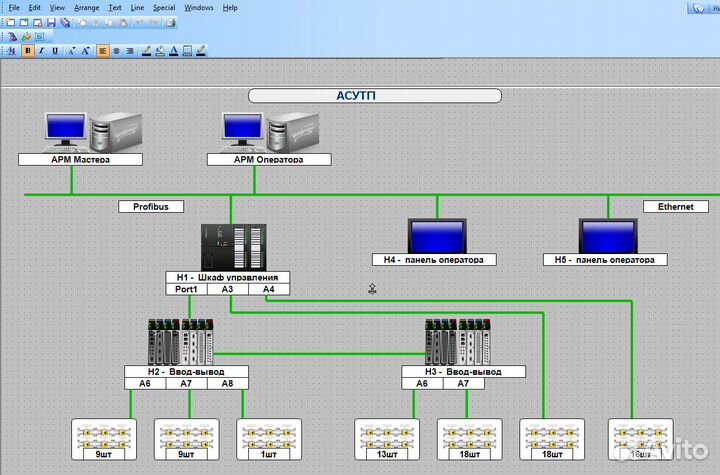Open the Help menu
Screen dimensions: 720x475
[230, 7]
